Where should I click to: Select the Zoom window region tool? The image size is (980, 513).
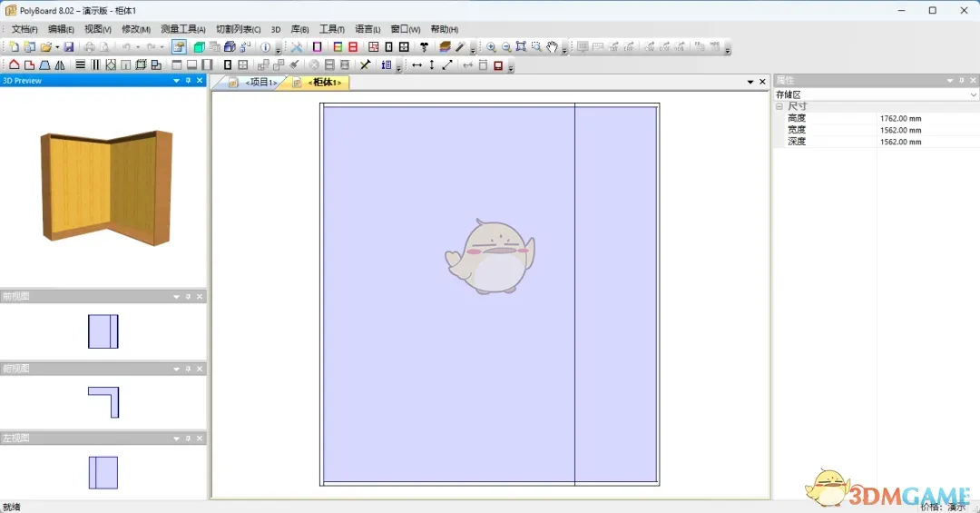click(536, 47)
